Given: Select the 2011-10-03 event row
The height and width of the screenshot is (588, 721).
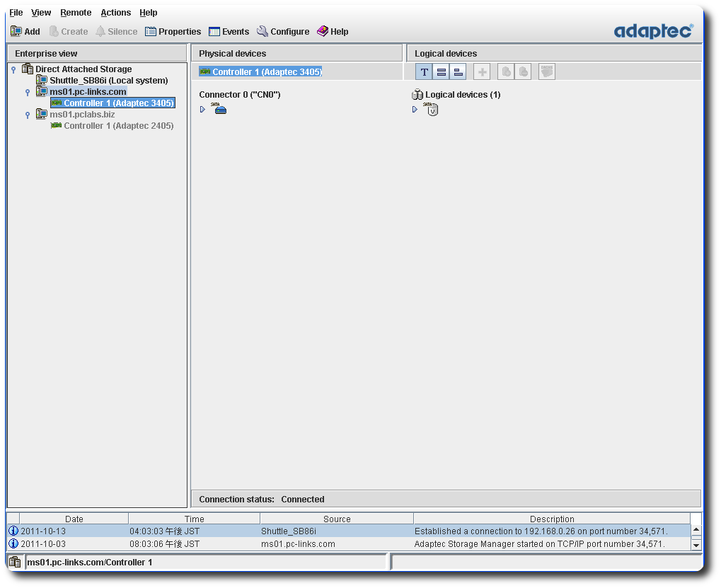Looking at the screenshot, I should click(x=349, y=544).
